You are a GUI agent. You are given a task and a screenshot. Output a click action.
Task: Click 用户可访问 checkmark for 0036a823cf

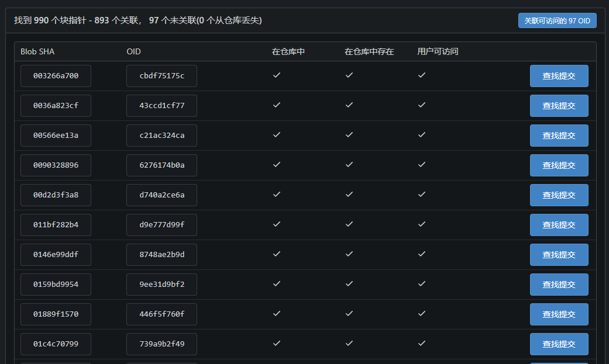pos(421,105)
